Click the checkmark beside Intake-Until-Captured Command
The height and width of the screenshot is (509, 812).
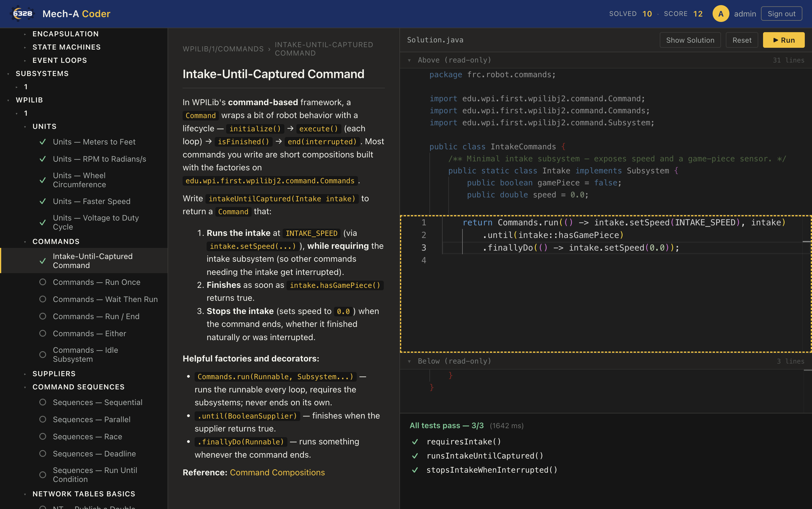click(43, 261)
